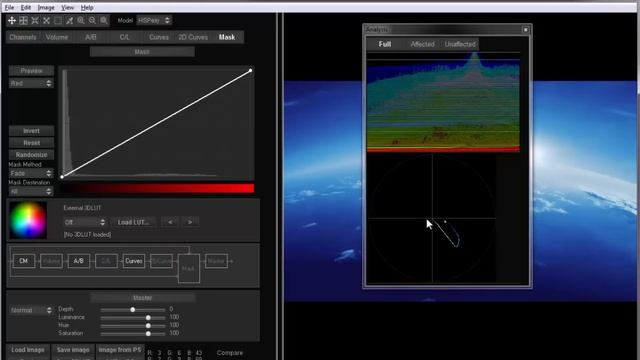Open the Mask Method Fade dropdown
The height and width of the screenshot is (360, 640).
point(31,173)
